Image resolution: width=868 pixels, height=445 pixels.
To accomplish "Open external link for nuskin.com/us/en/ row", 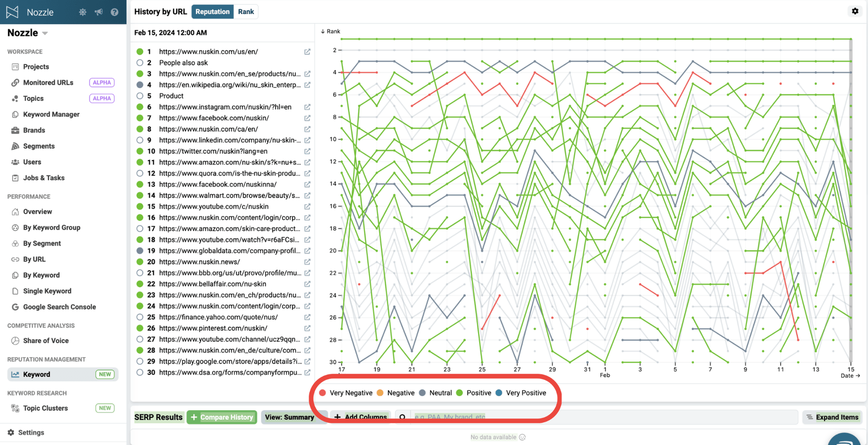I will pos(307,52).
